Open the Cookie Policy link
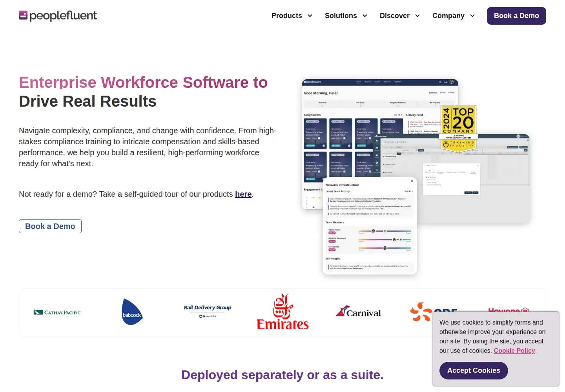Image resolution: width=565 pixels, height=392 pixels. tap(514, 350)
